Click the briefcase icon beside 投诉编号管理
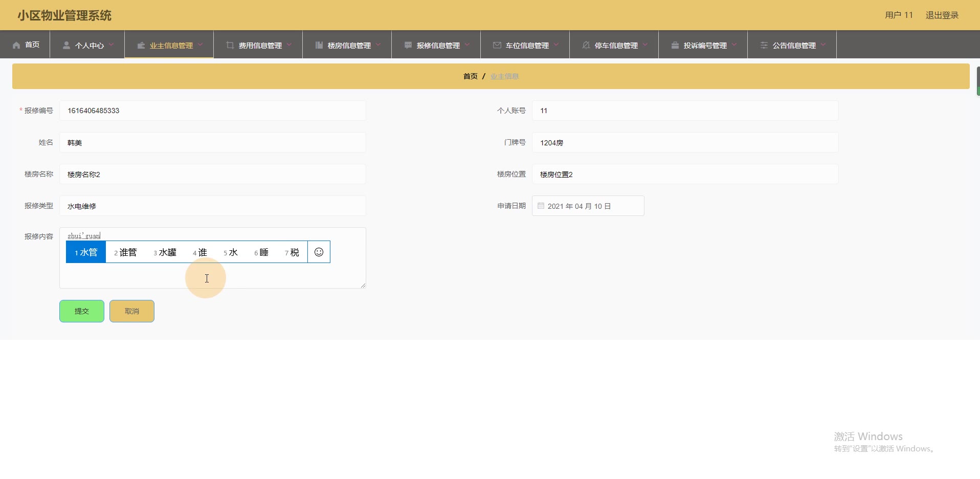The image size is (980, 479). [675, 45]
